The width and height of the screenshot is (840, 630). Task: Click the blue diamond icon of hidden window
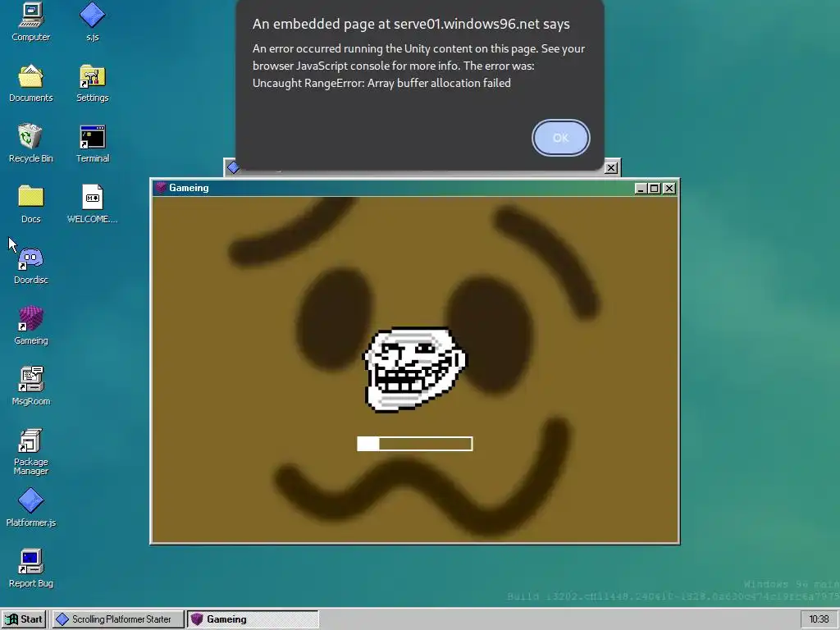[x=233, y=167]
